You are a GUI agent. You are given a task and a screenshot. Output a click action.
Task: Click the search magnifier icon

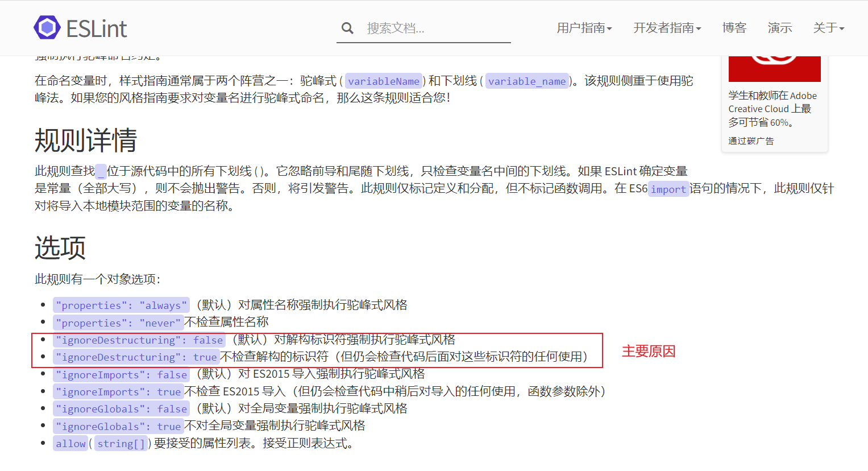tap(347, 28)
